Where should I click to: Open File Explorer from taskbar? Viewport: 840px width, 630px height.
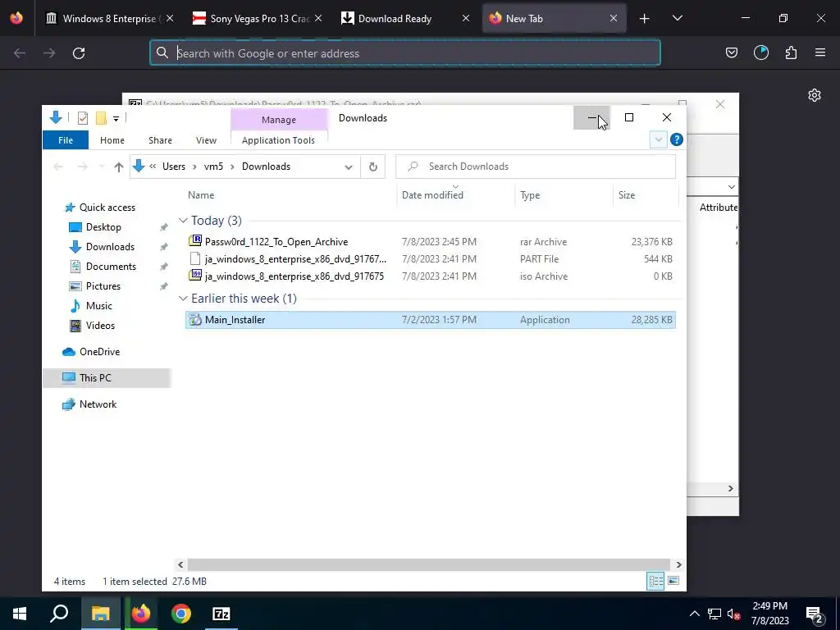tap(101, 614)
